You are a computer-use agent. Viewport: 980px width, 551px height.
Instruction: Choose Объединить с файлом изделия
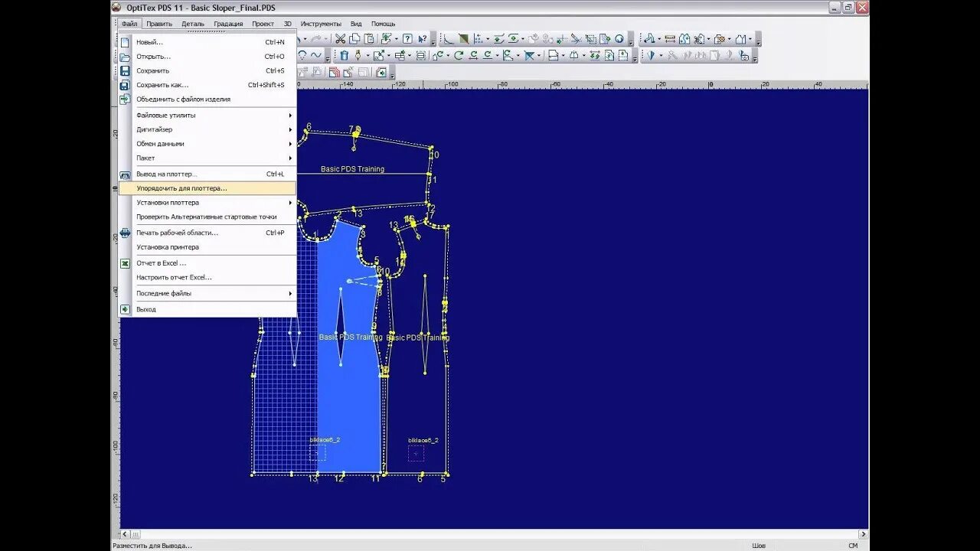207,99
